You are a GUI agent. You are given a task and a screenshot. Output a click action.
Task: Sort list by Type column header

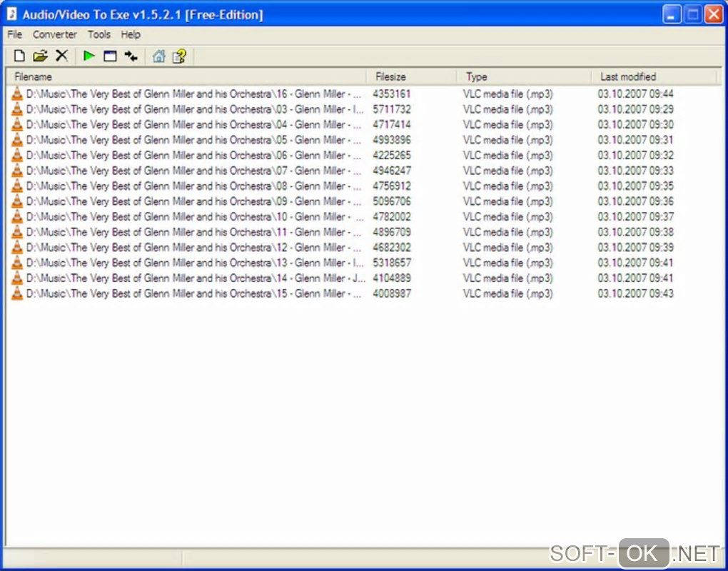point(524,76)
